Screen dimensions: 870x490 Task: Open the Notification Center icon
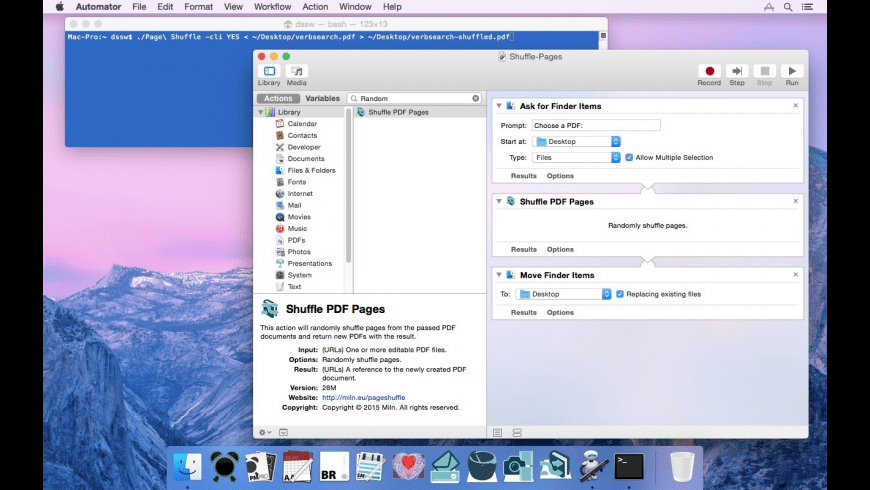tap(807, 7)
